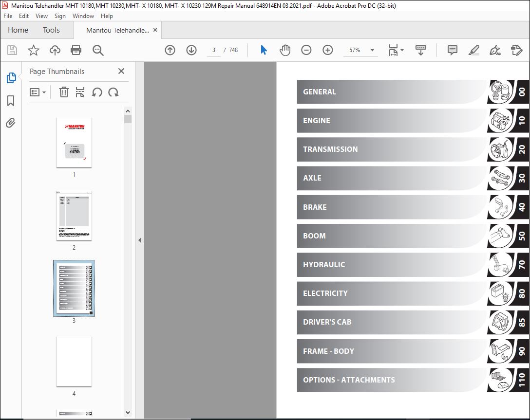The image size is (530, 420).
Task: Activate the Hand pan tool
Action: pyautogui.click(x=285, y=50)
